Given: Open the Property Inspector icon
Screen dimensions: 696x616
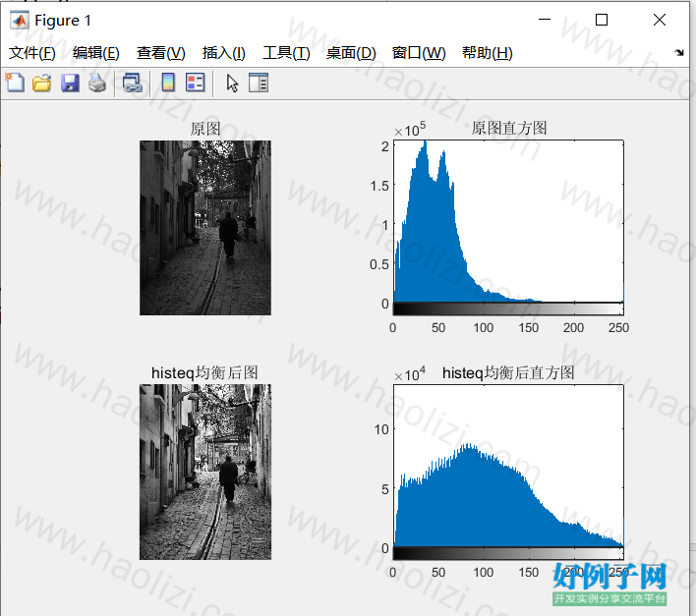Looking at the screenshot, I should pyautogui.click(x=259, y=83).
